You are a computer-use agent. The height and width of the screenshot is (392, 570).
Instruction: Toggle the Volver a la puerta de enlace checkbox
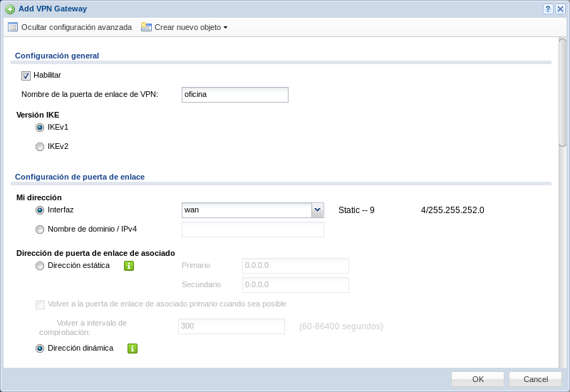(x=40, y=304)
